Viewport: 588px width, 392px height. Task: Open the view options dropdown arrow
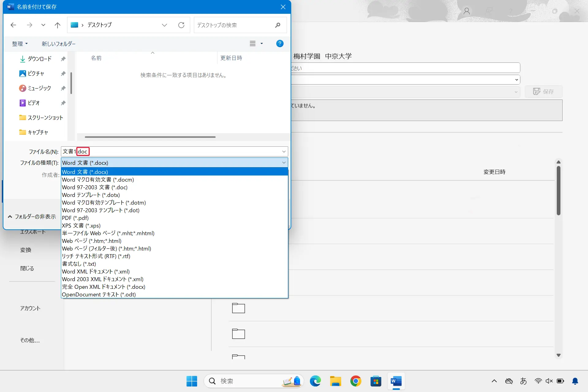point(262,43)
